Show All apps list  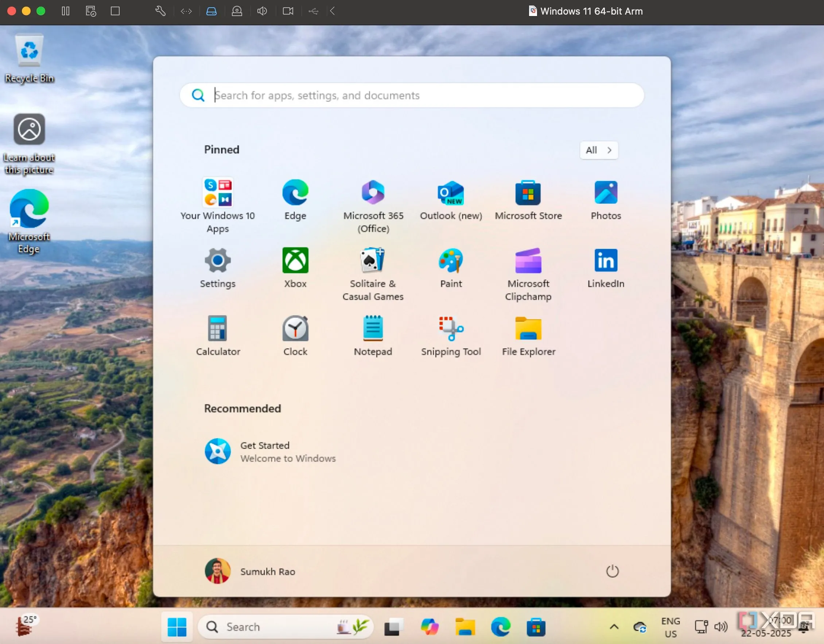coord(599,150)
